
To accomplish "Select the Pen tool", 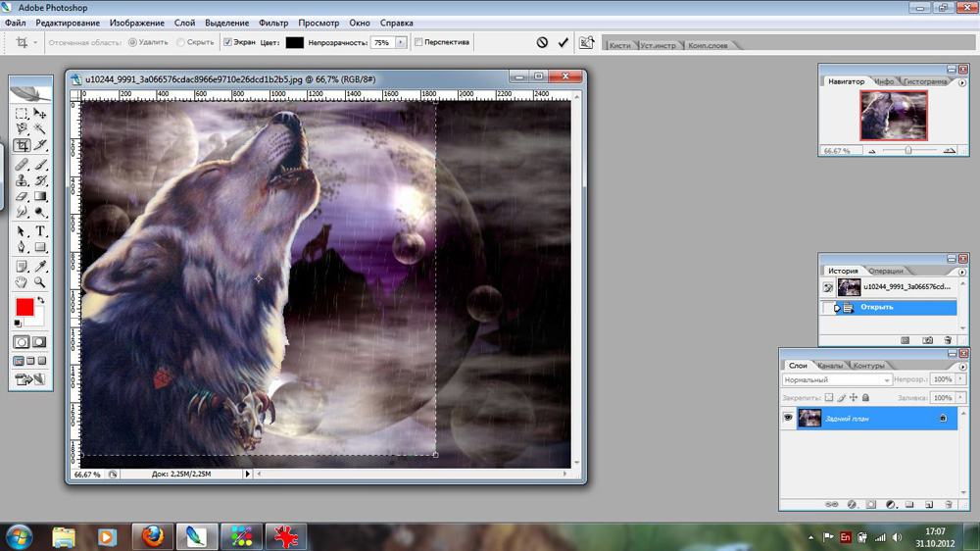I will tap(22, 247).
